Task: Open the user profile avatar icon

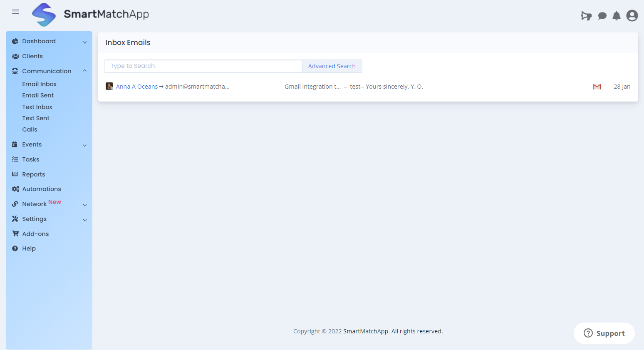Action: [x=632, y=16]
